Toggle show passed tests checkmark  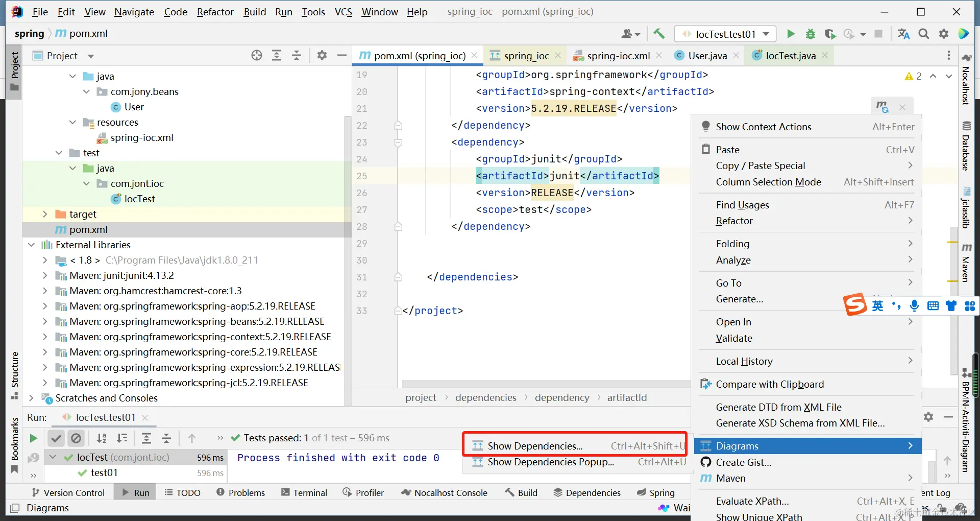point(56,438)
